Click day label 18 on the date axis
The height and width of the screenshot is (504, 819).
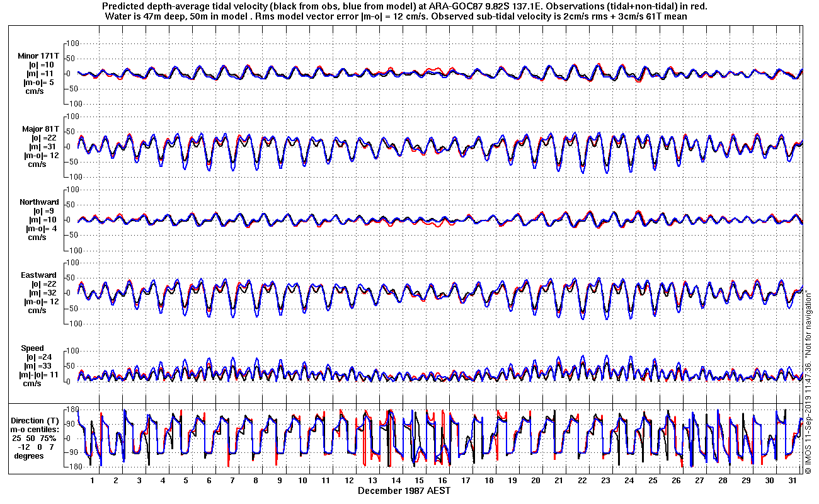(x=489, y=480)
